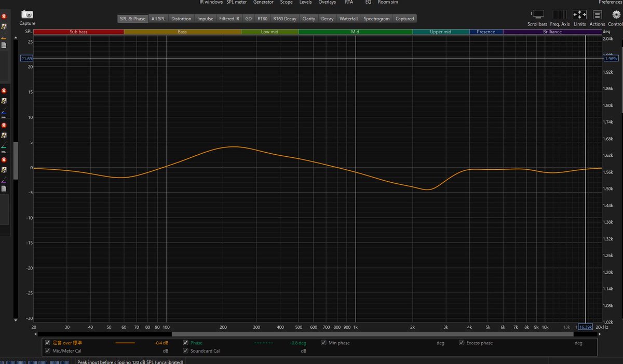Untick the Soundcard Cal checkbox
623x364 pixels.
tap(186, 351)
